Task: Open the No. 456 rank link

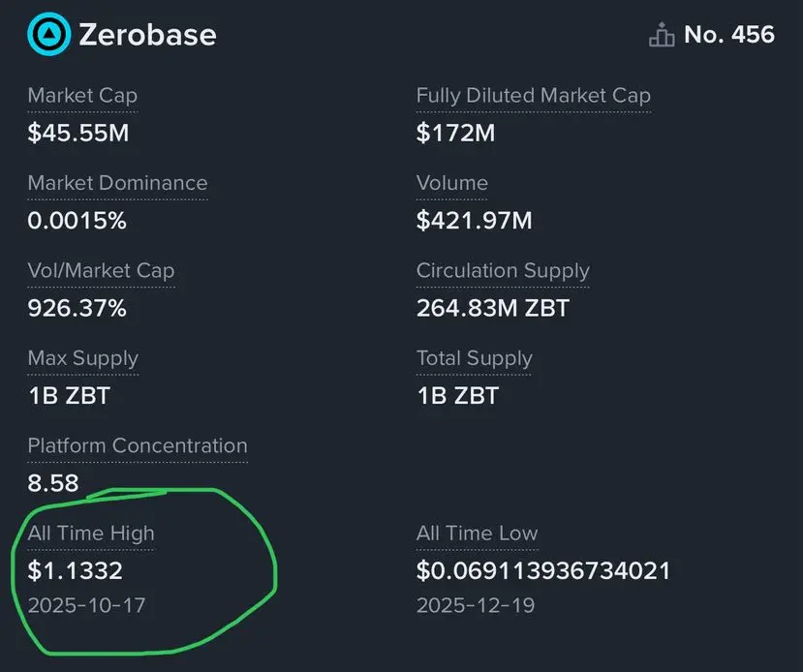Action: [x=728, y=35]
